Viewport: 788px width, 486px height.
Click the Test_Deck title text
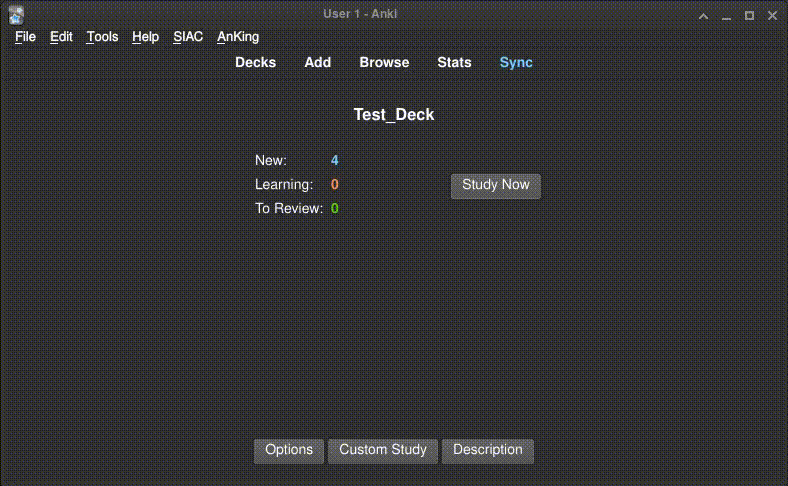pyautogui.click(x=393, y=115)
